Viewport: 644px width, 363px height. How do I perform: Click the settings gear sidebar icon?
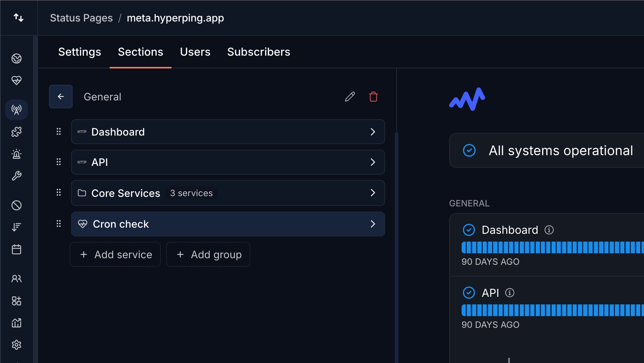(x=16, y=345)
